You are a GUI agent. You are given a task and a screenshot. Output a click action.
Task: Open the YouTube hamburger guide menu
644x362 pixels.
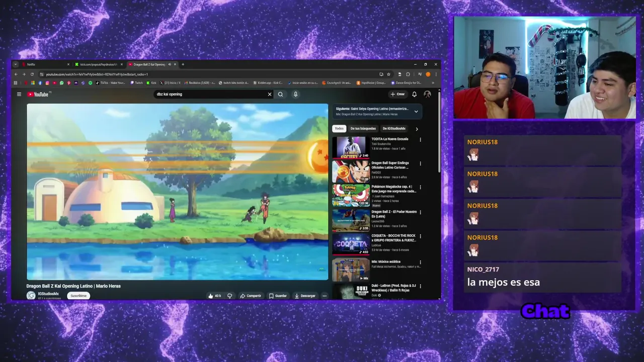19,94
